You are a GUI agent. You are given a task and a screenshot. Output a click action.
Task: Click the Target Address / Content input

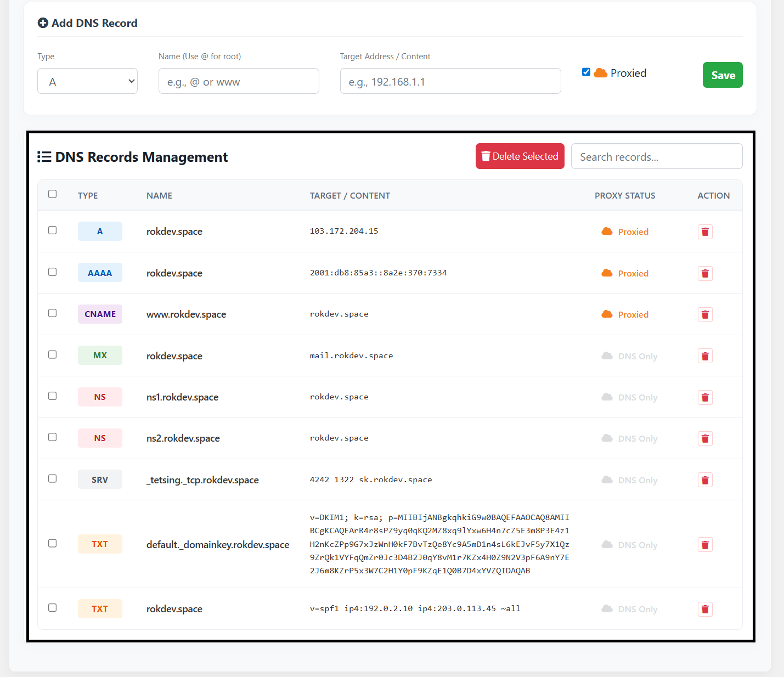pos(450,81)
